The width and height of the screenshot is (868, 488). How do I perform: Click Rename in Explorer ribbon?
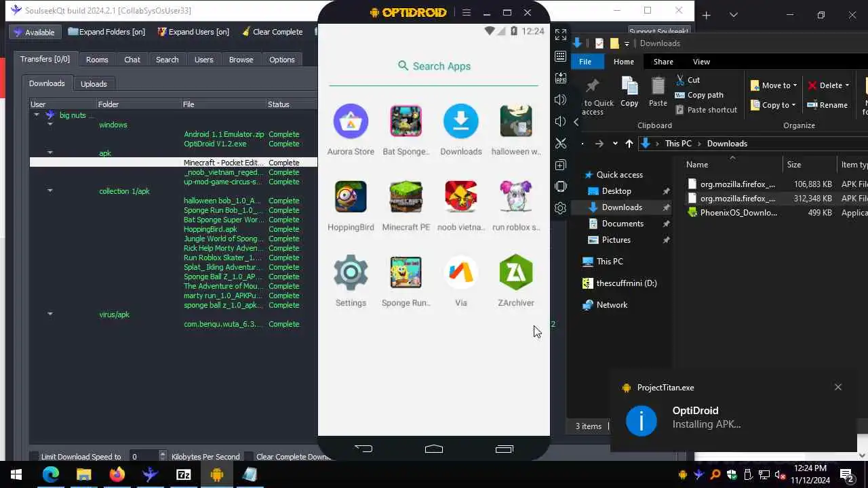click(x=827, y=105)
